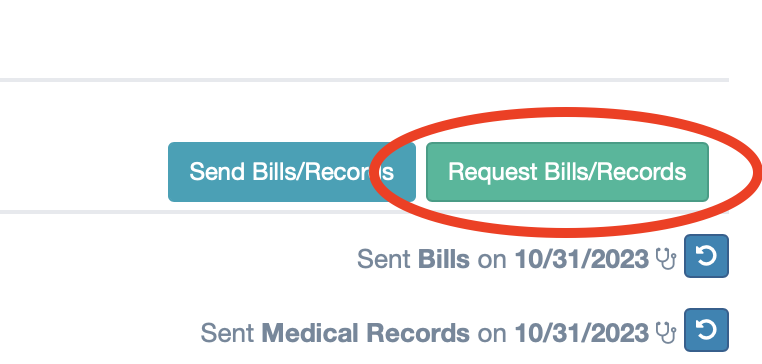Image resolution: width=762 pixels, height=364 pixels.
Task: Click the stethoscope icon beside Sent Medical Records
Action: pyautogui.click(x=666, y=333)
